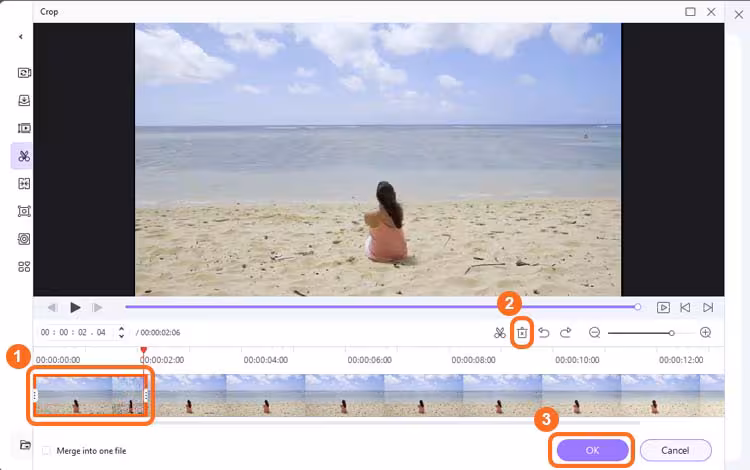Undo the last edit

point(544,332)
